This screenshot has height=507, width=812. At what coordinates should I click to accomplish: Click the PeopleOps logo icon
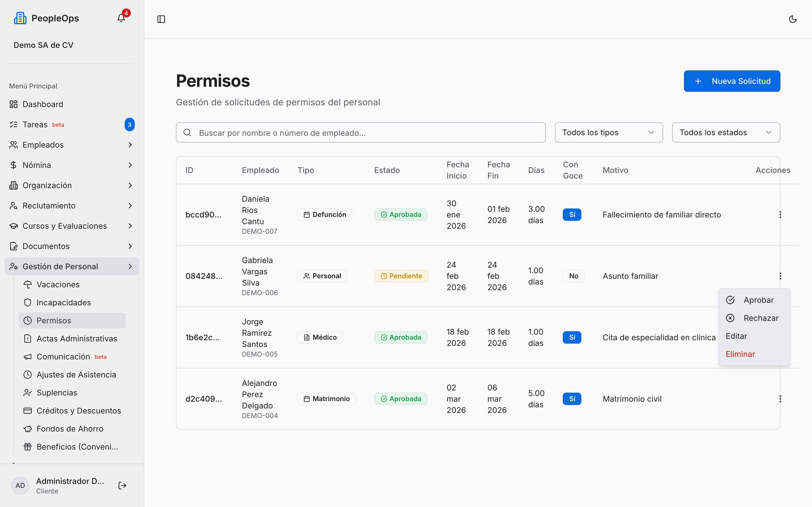[20, 18]
